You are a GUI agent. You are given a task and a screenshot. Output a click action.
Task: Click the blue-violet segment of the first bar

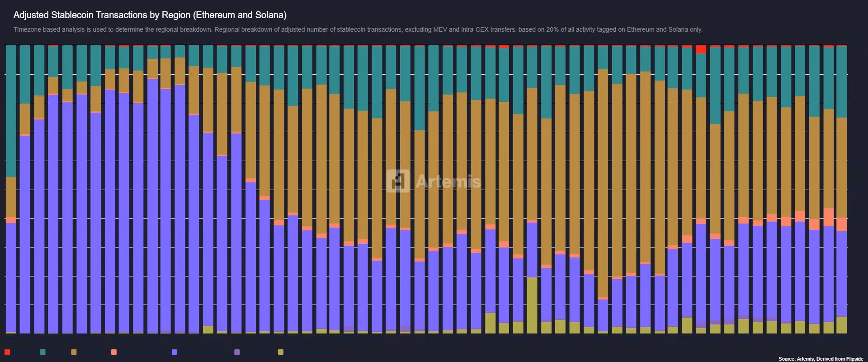point(11,277)
